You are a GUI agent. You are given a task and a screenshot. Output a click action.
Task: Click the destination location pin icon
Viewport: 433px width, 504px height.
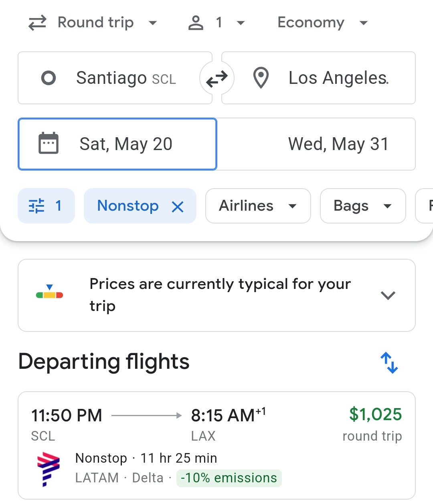[261, 78]
